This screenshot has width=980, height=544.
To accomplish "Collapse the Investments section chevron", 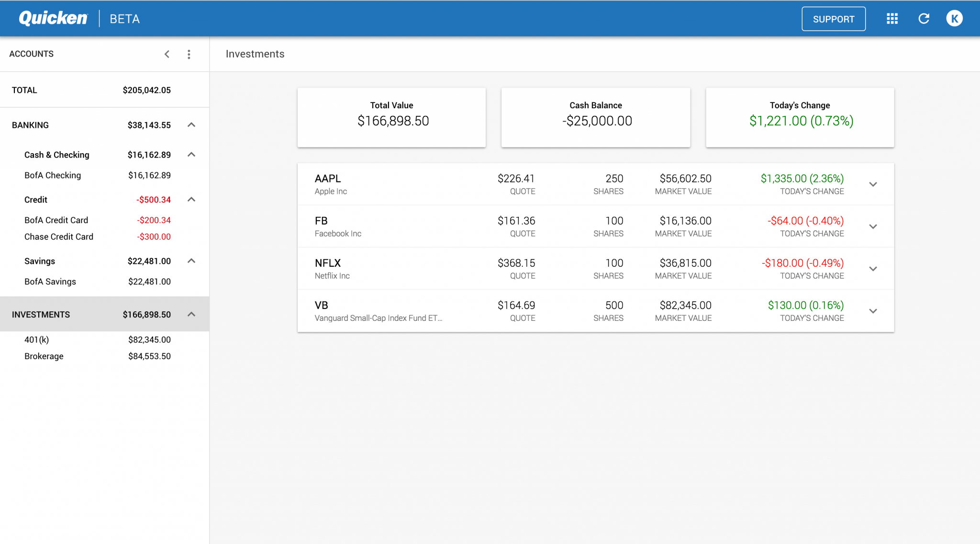I will click(192, 314).
